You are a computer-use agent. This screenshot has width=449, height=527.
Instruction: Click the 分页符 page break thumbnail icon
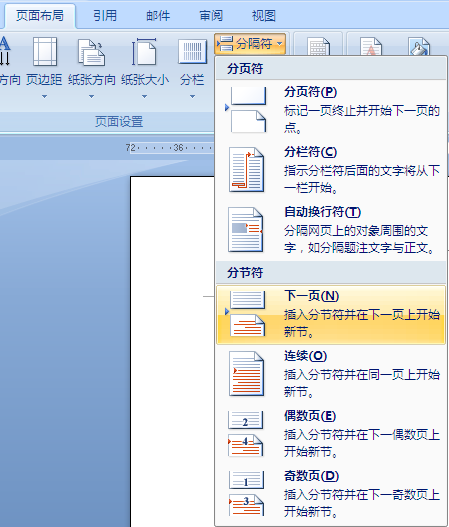click(x=248, y=110)
